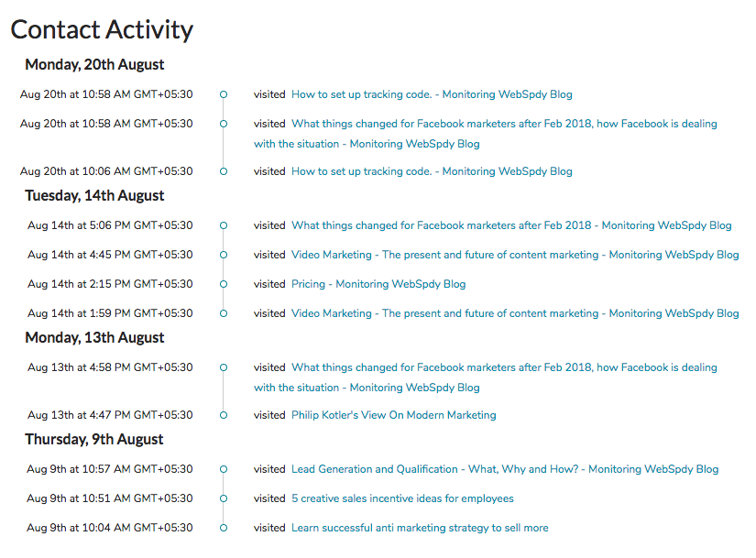The height and width of the screenshot is (558, 756).
Task: Click the timeline dot for Aug 20th 10:06 AM
Action: 224,171
